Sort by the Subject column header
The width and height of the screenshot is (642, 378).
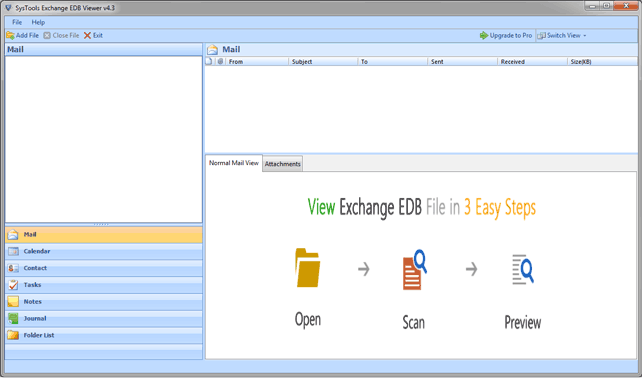[323, 61]
